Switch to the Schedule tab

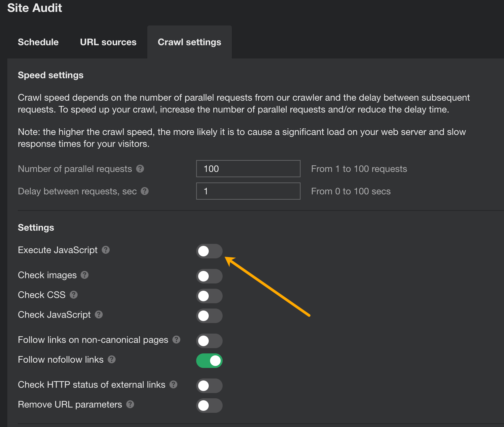click(38, 42)
